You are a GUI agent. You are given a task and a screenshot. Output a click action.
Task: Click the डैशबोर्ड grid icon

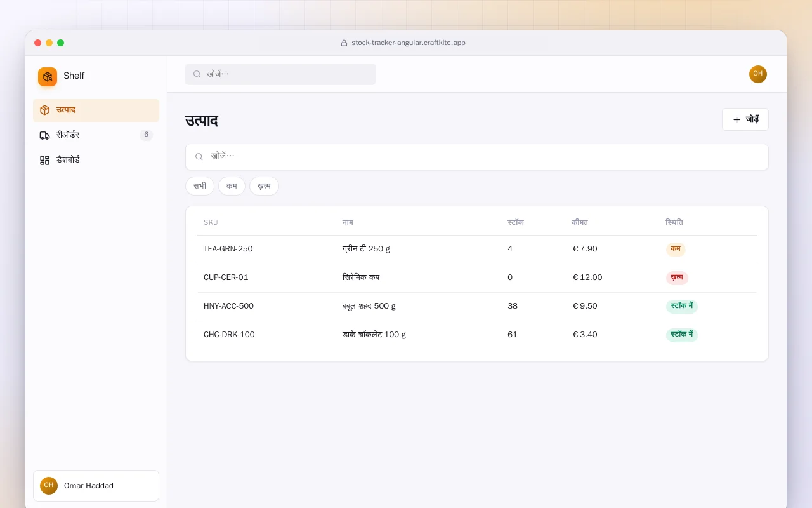pos(44,160)
